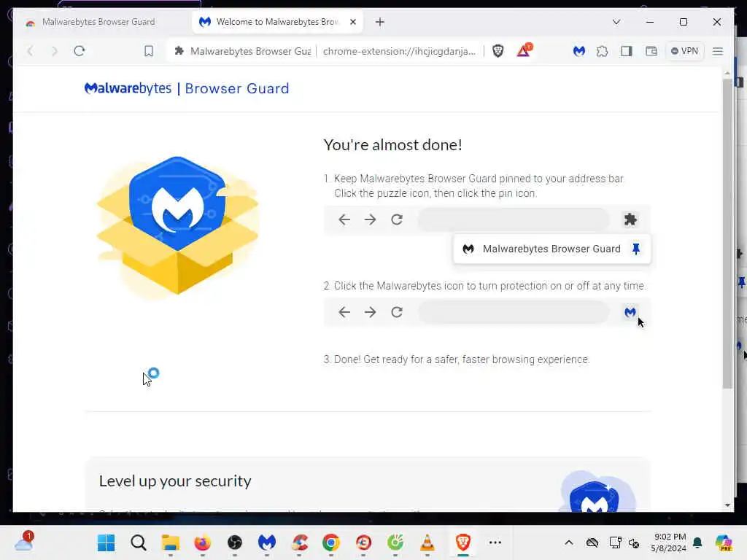This screenshot has width=747, height=560.
Task: Reload the current page
Action: (79, 51)
